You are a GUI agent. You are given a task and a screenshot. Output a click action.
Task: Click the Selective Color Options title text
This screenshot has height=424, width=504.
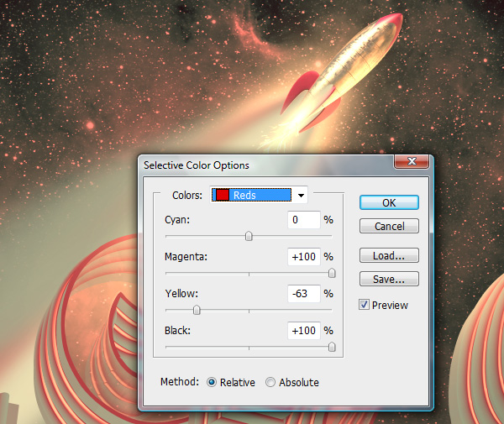point(197,165)
